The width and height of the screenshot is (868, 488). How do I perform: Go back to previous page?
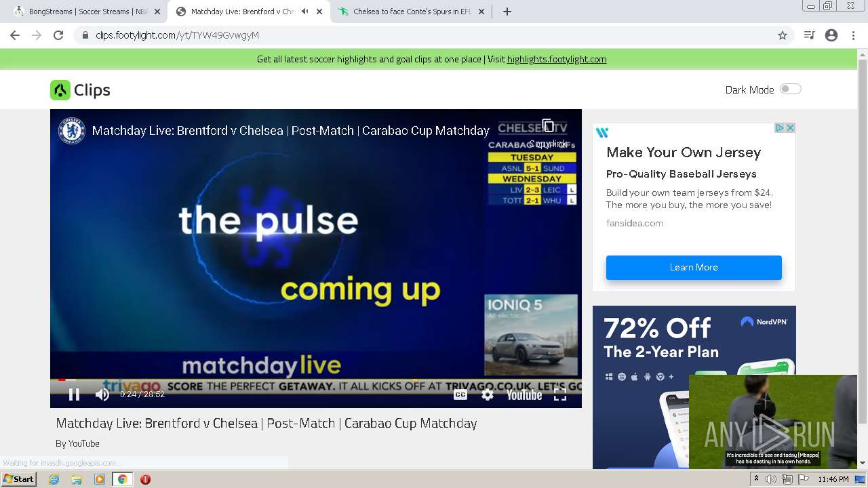point(15,35)
